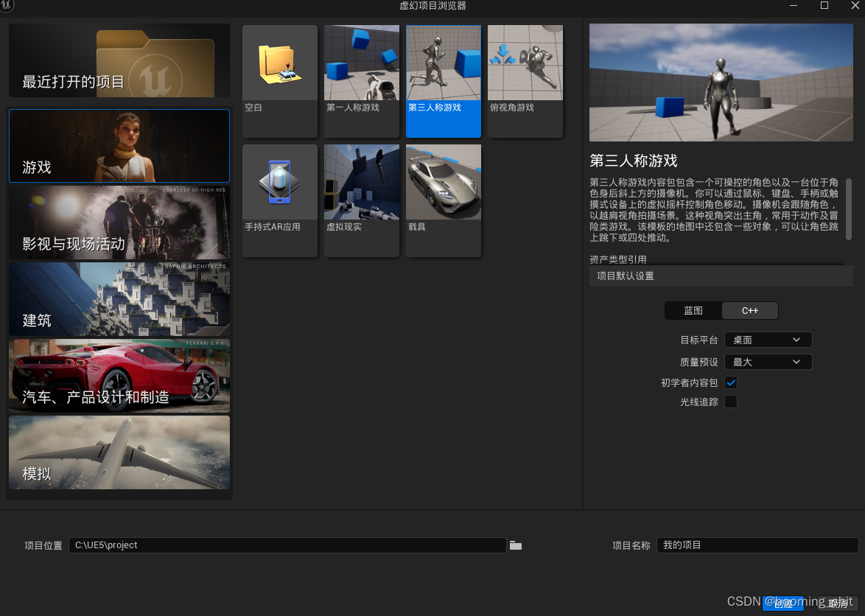
Task: Click the 取消 cancel button
Action: tap(838, 604)
